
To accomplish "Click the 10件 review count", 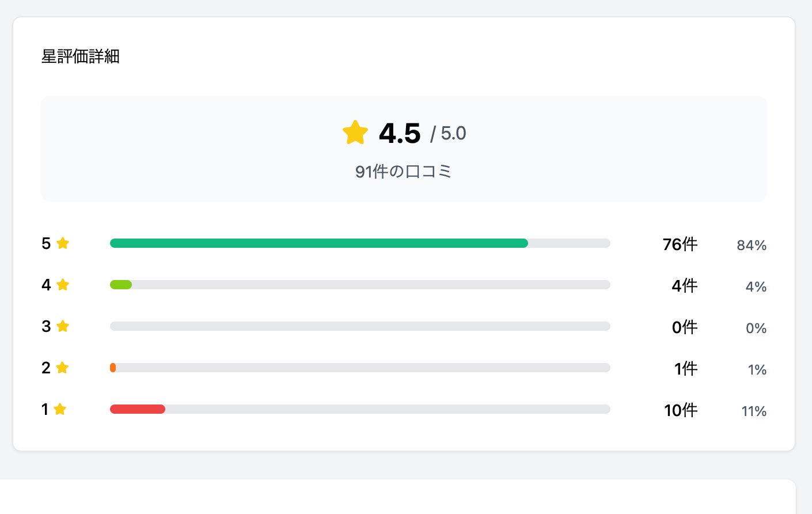I will coord(681,410).
